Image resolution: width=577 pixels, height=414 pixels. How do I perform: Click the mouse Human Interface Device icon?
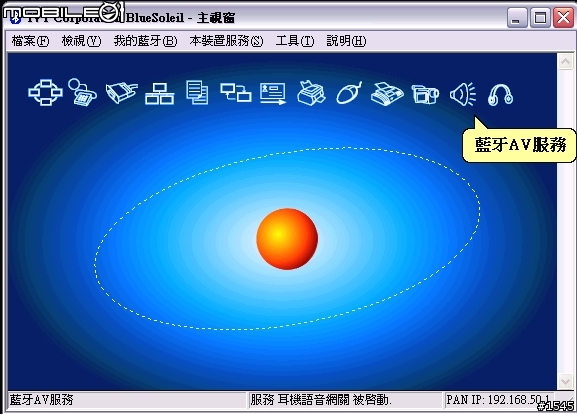pyautogui.click(x=349, y=93)
